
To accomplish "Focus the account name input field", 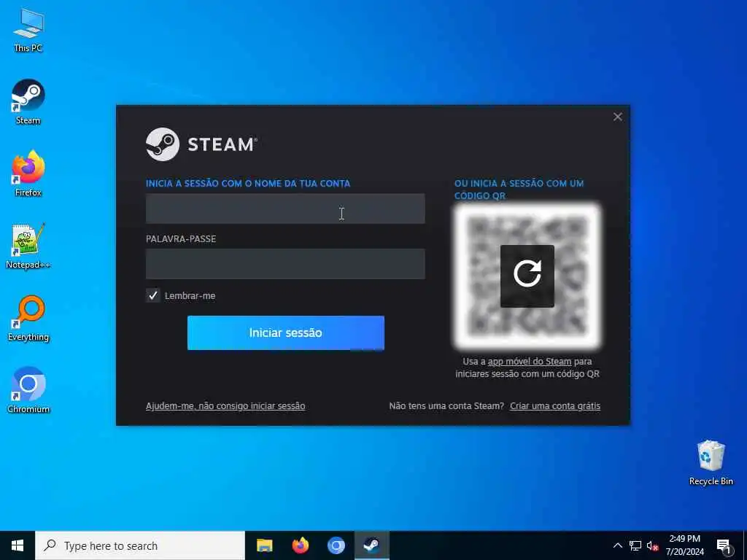I will click(x=285, y=209).
